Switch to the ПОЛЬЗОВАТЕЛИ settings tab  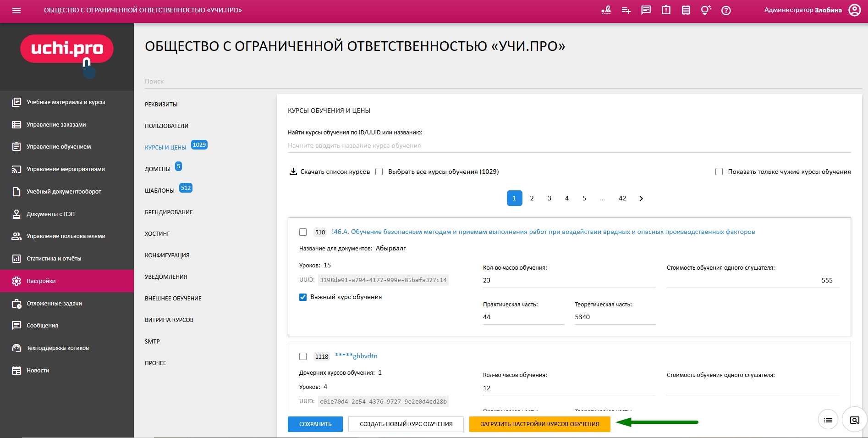[x=167, y=126]
